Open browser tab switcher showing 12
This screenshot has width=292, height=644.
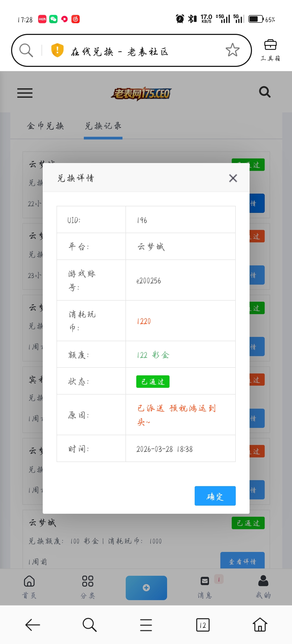point(203,625)
